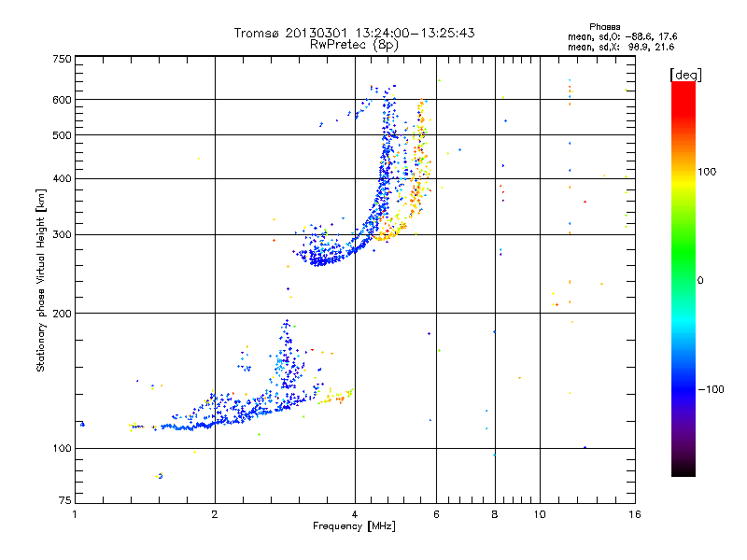Click the x-axis tick label "8"

[495, 514]
